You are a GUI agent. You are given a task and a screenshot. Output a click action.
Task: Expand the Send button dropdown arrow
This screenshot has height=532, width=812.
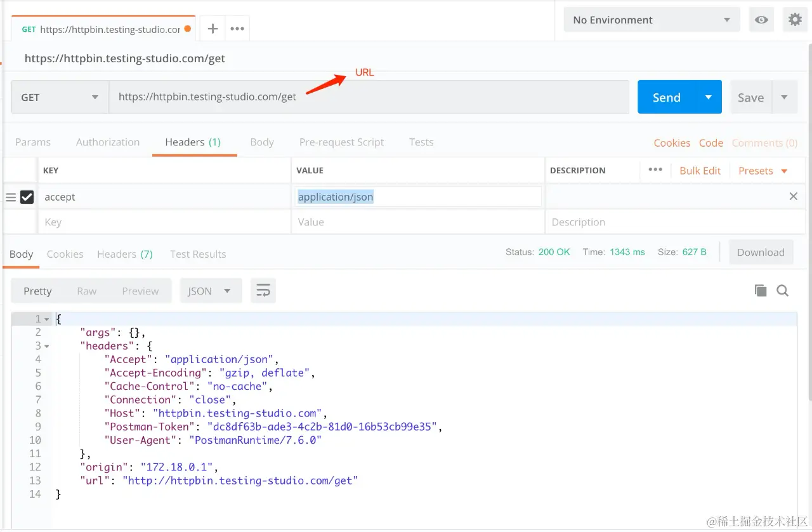pyautogui.click(x=709, y=97)
